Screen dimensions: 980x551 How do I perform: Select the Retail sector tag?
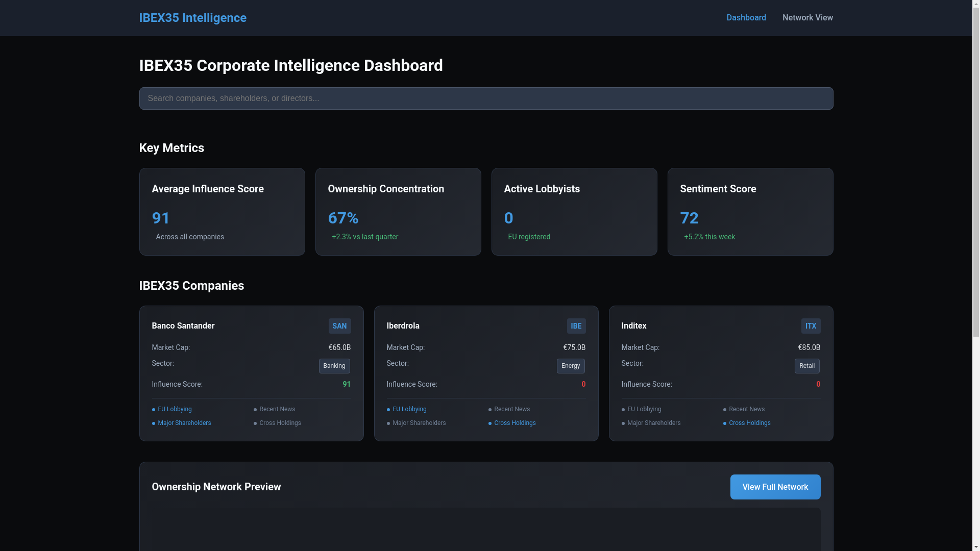807,366
